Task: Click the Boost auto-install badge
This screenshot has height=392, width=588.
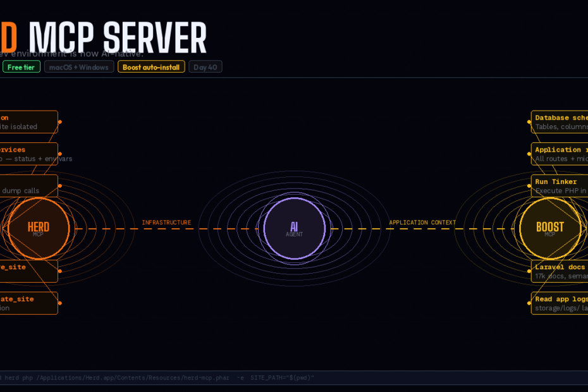Action: click(151, 67)
